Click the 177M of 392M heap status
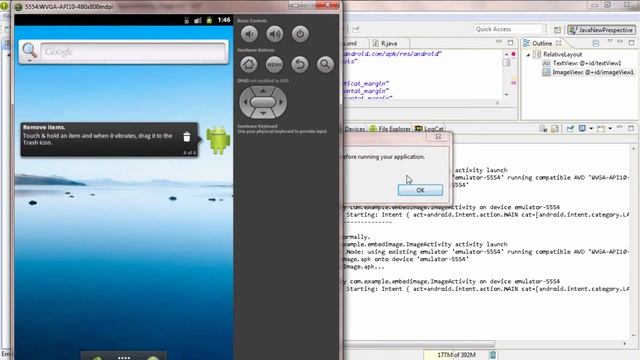 [x=456, y=355]
